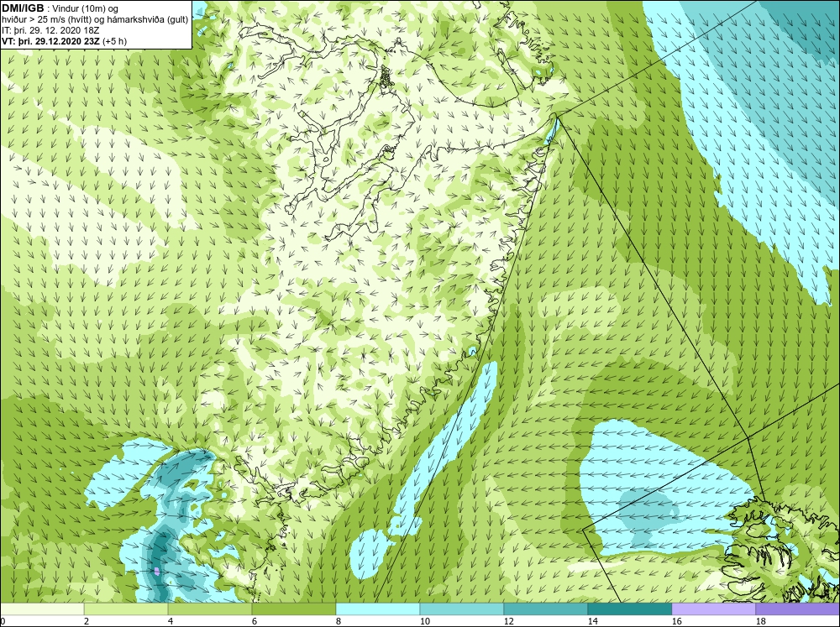Click the 10–12 m/s teal legend swatch

point(462,609)
